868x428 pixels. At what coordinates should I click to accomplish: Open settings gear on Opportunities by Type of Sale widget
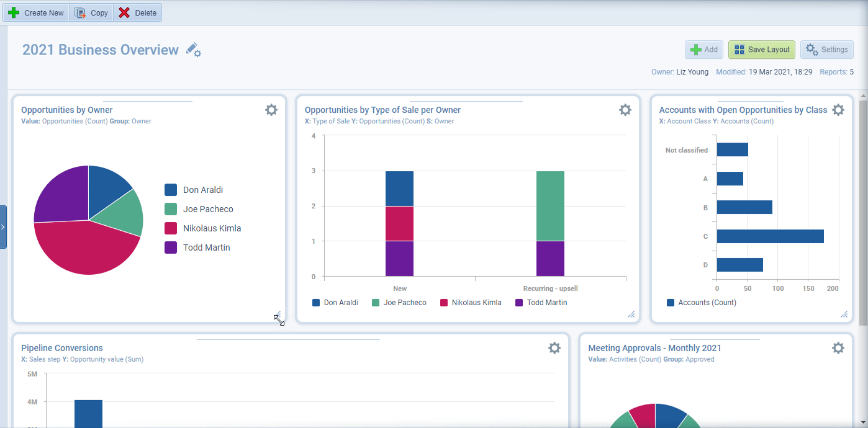[625, 110]
